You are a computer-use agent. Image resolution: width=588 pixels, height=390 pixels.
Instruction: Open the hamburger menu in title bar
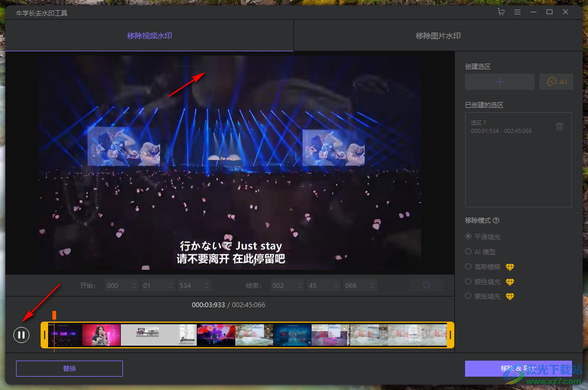[x=517, y=12]
